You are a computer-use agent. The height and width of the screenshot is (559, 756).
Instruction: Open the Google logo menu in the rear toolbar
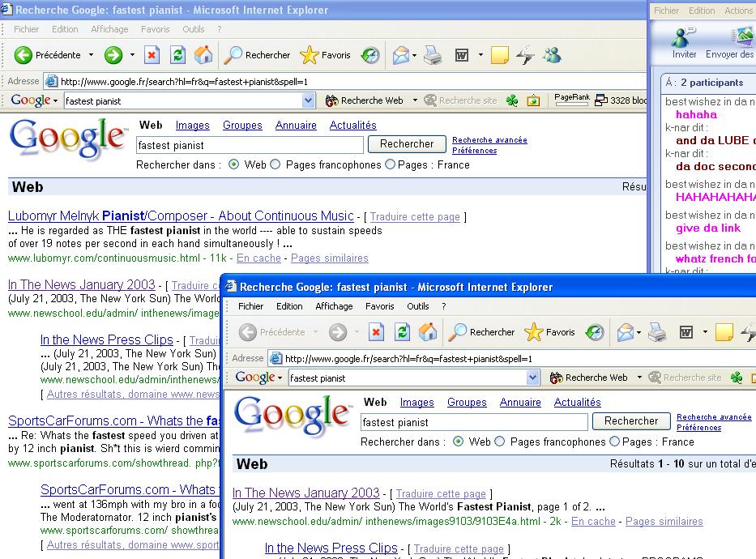coord(34,100)
